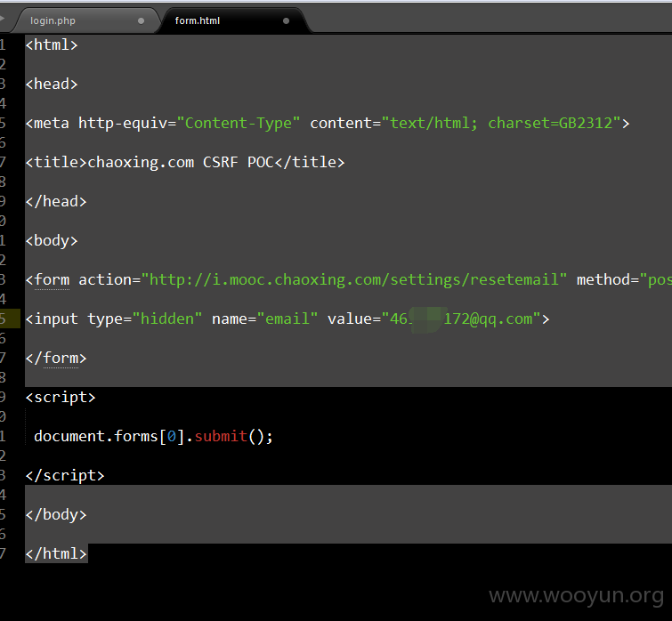Click the @qq.com email value
The height and width of the screenshot is (621, 672).
click(461, 319)
